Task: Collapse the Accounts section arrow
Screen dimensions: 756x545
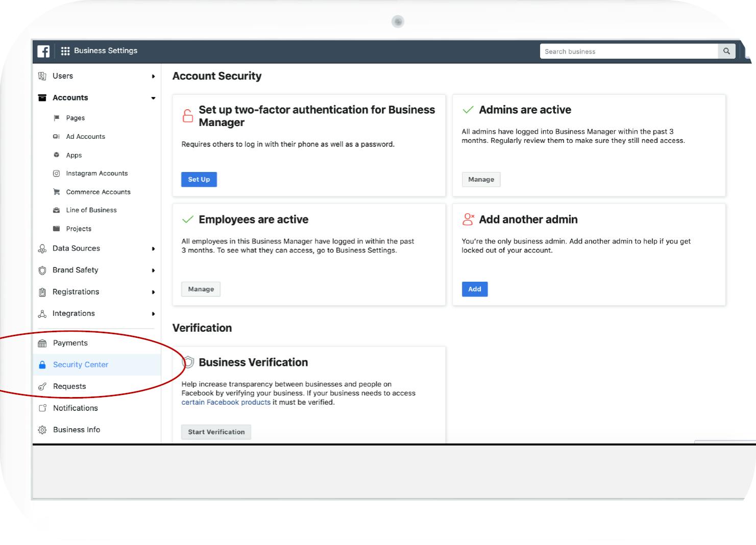Action: 153,98
